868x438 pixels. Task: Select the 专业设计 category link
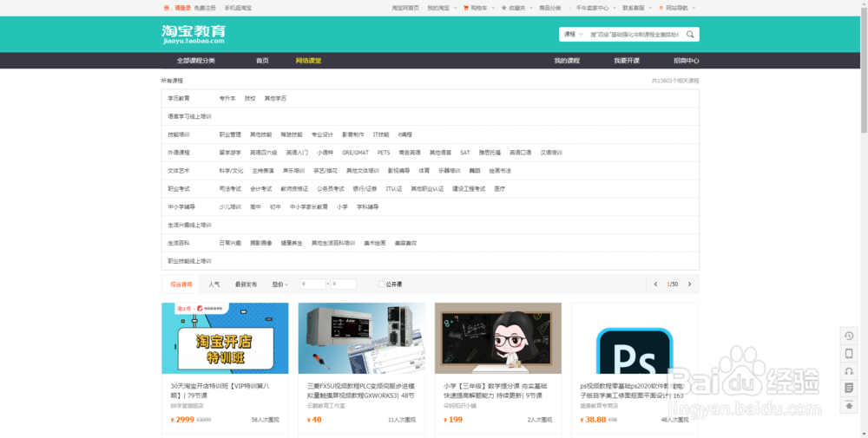(x=322, y=134)
